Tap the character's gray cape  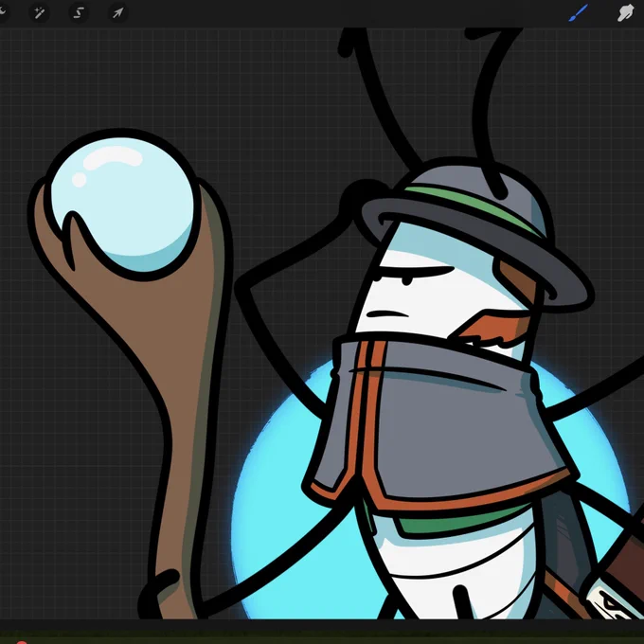coord(443,423)
